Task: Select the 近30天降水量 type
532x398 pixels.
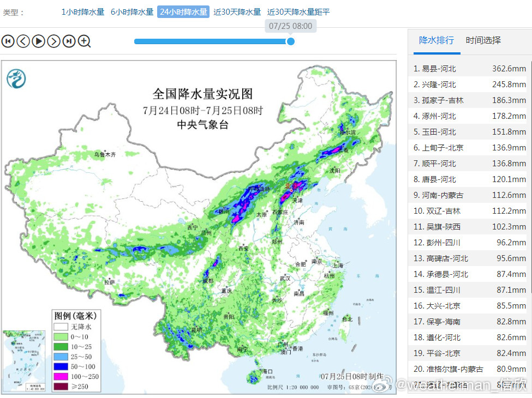Action: click(237, 12)
